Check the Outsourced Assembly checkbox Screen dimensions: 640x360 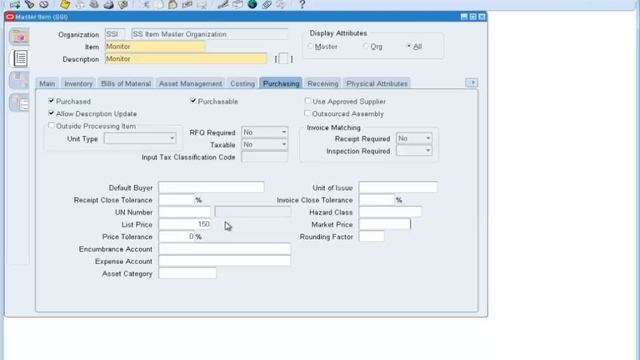pos(308,113)
